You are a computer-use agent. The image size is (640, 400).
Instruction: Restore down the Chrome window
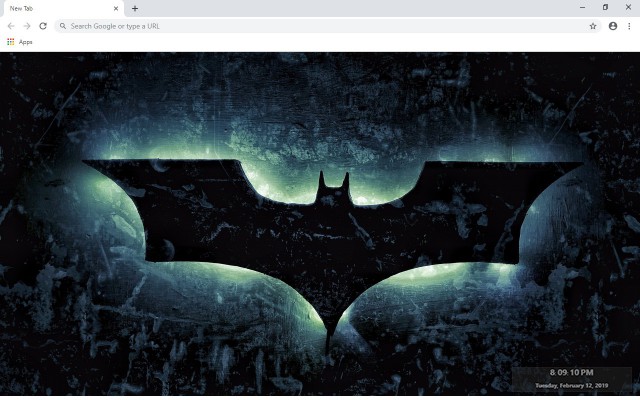605,7
